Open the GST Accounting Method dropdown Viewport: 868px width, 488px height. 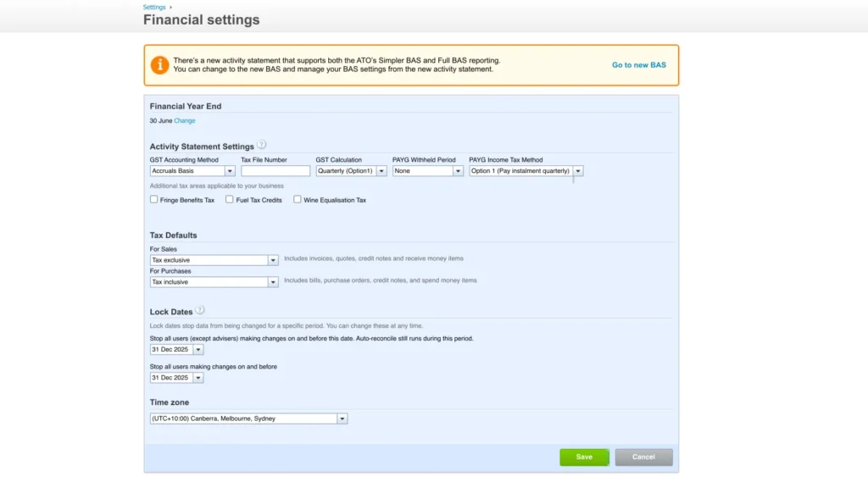coord(229,170)
